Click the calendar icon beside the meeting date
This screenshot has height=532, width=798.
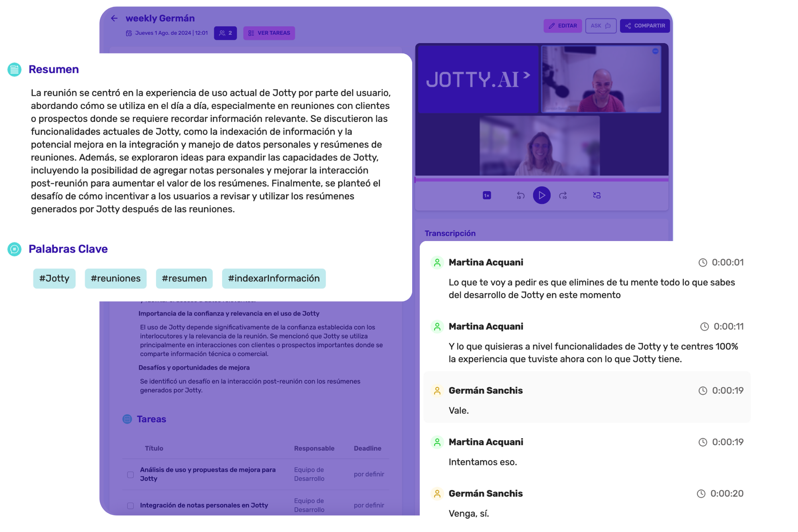coord(129,33)
